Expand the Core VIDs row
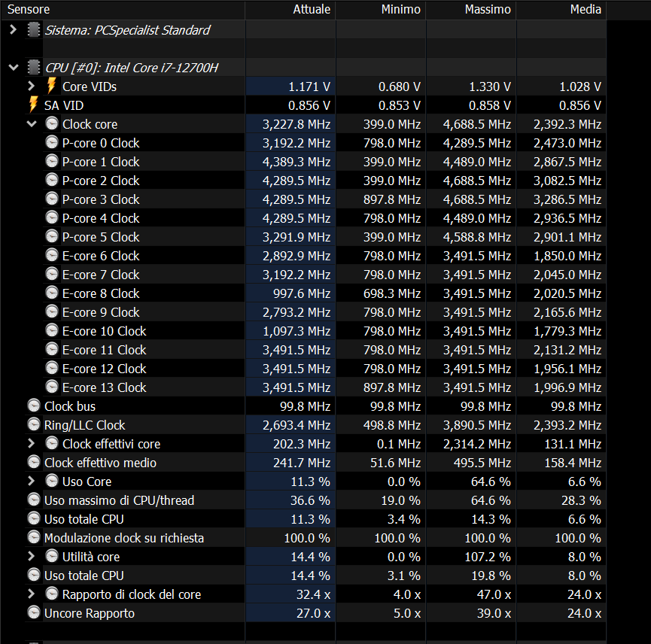 click(x=31, y=87)
